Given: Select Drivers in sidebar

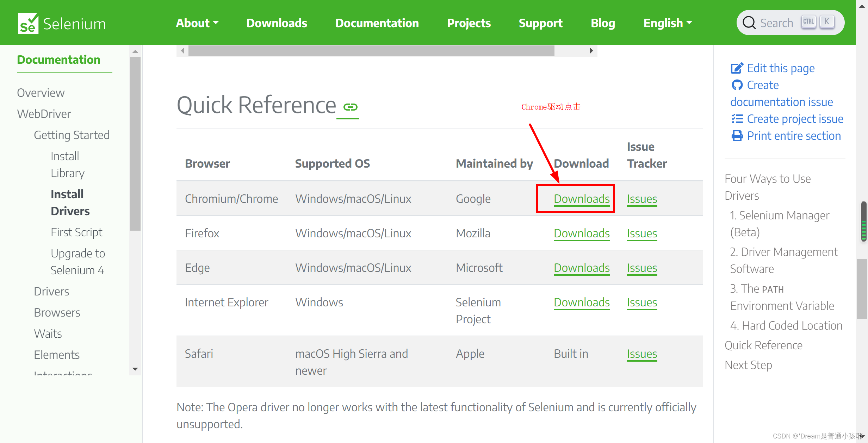Looking at the screenshot, I should click(x=51, y=291).
